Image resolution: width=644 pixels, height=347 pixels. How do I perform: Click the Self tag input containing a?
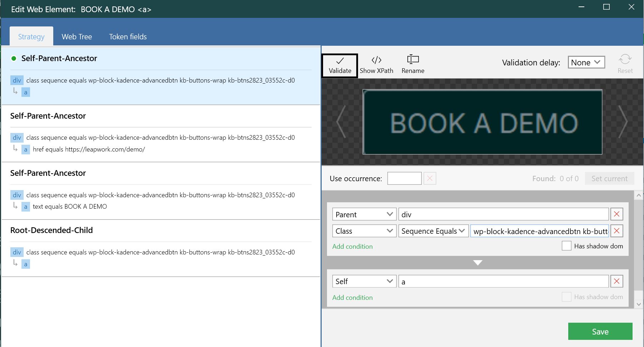(504, 282)
